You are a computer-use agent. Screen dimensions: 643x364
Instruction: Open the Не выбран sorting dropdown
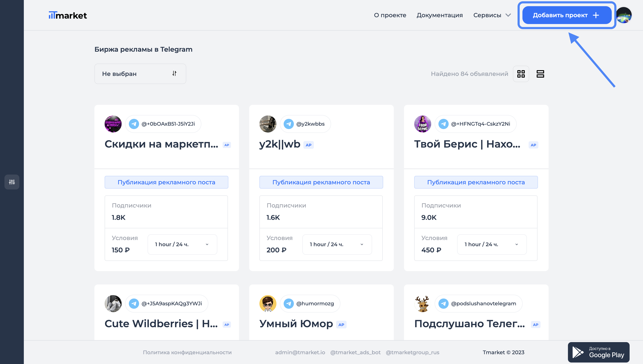140,74
